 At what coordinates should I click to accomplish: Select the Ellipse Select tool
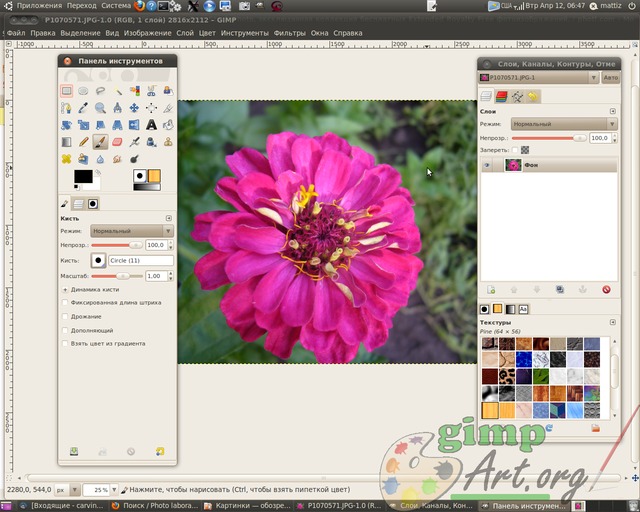tap(83, 91)
